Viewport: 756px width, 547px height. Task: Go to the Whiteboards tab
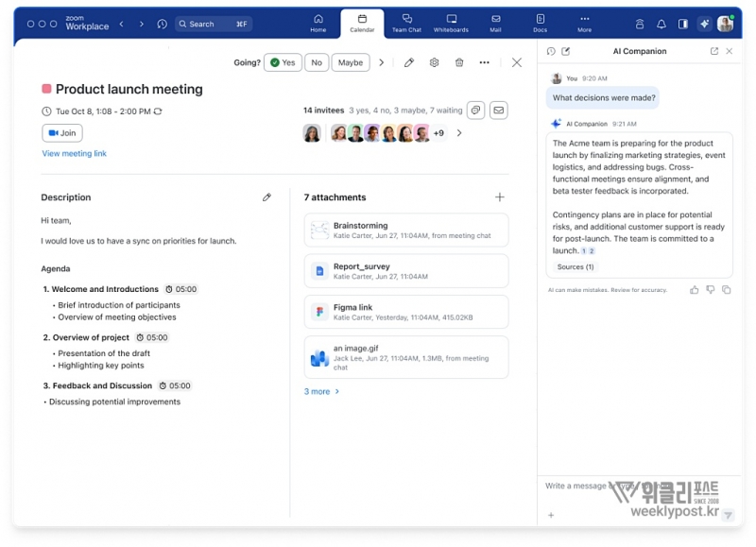[x=451, y=23]
